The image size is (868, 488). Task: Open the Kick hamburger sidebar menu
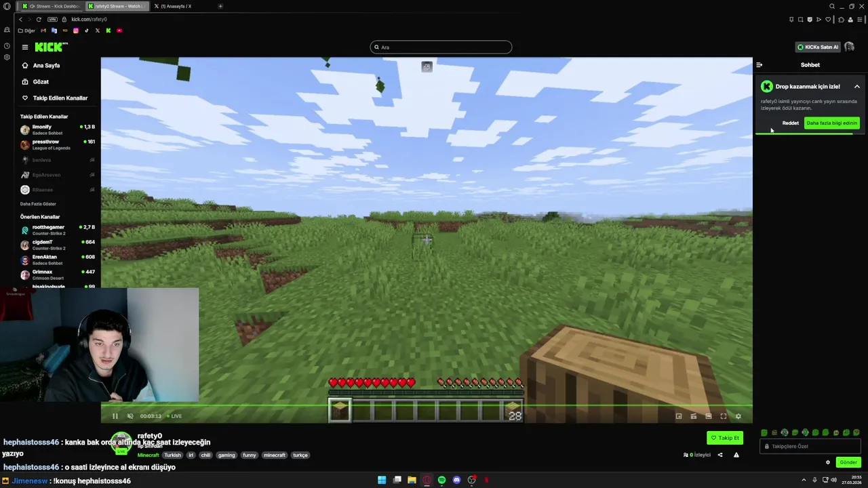click(x=24, y=47)
